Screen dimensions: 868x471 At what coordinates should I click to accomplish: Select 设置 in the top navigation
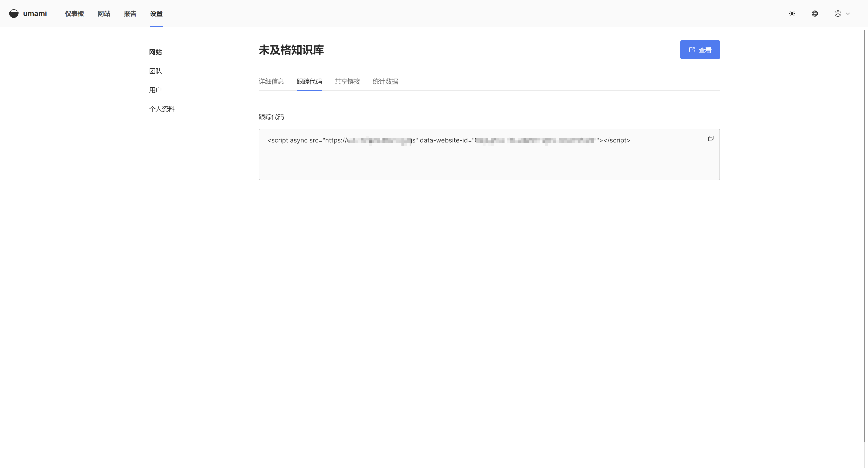point(156,14)
